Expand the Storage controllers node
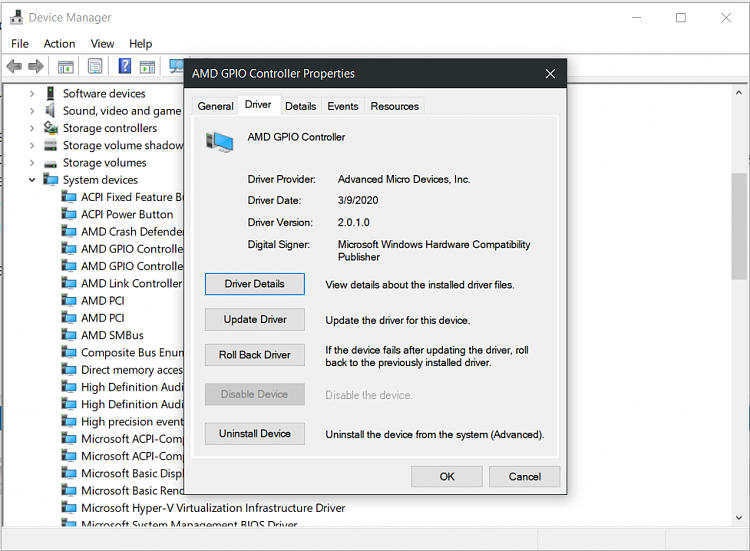Image resolution: width=750 pixels, height=551 pixels. click(x=32, y=128)
